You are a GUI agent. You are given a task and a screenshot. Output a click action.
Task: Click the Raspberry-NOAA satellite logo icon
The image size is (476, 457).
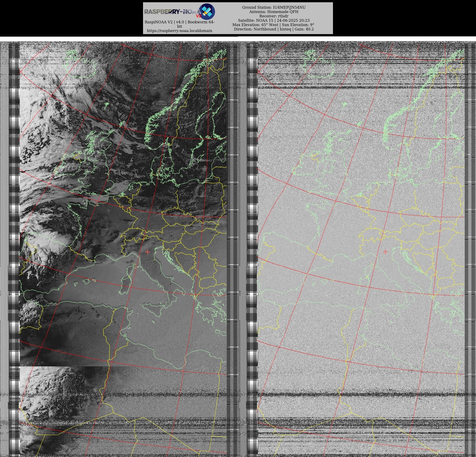[x=207, y=11]
